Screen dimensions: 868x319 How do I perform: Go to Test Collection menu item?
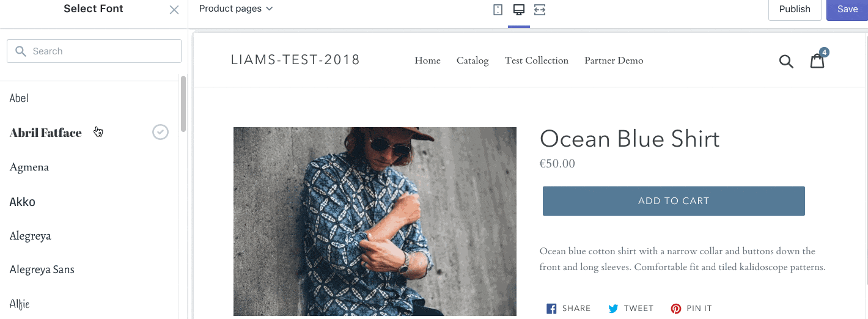point(537,61)
